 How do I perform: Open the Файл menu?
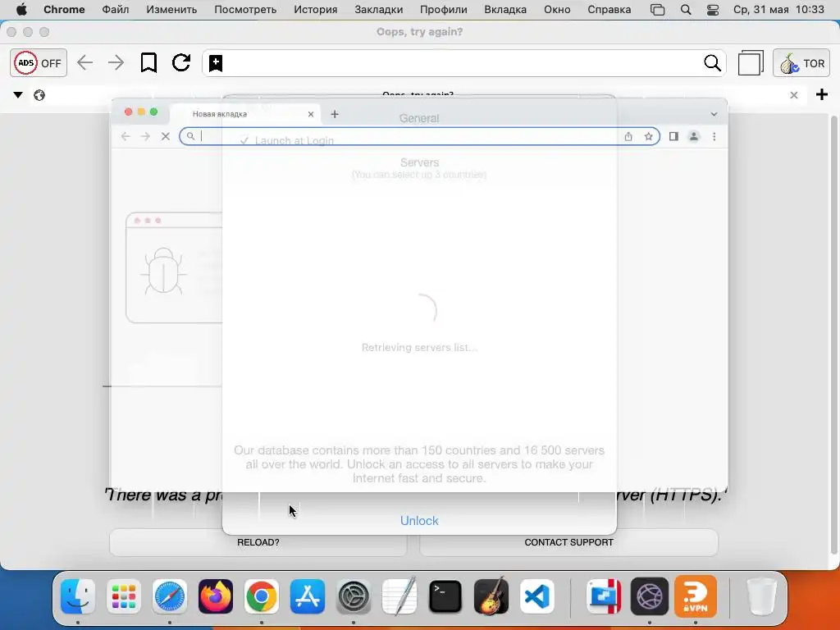tap(116, 10)
